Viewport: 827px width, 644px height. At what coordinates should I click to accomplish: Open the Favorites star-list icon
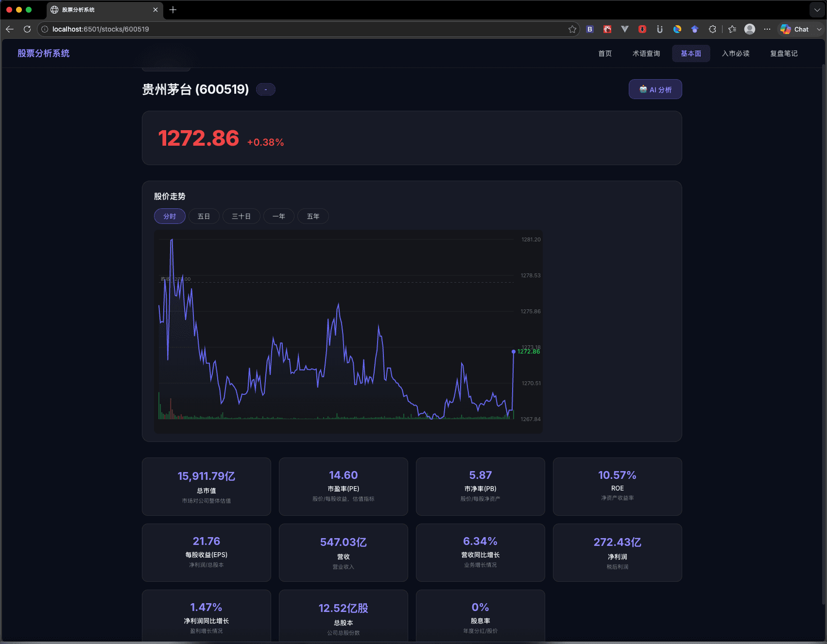pyautogui.click(x=732, y=29)
